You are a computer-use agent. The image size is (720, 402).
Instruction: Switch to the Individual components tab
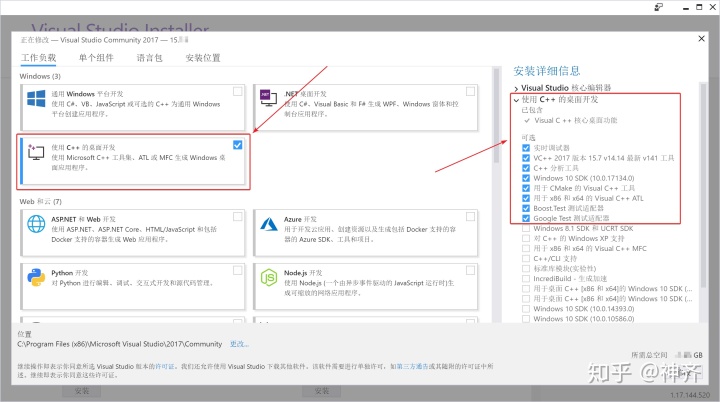pyautogui.click(x=96, y=58)
